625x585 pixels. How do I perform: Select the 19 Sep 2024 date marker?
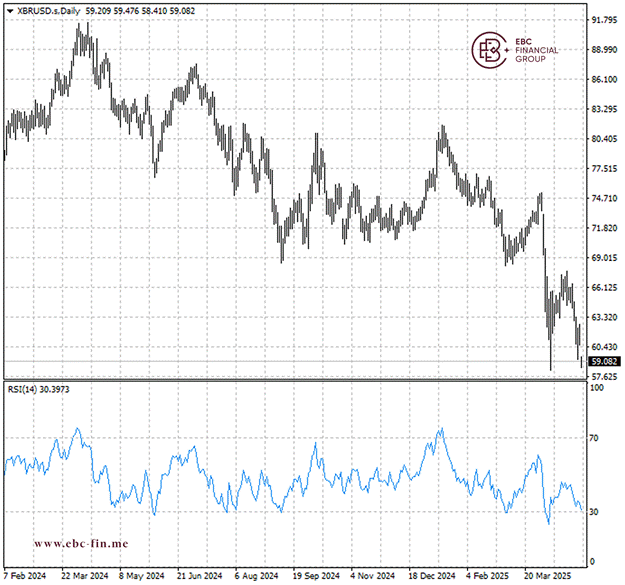(x=316, y=576)
